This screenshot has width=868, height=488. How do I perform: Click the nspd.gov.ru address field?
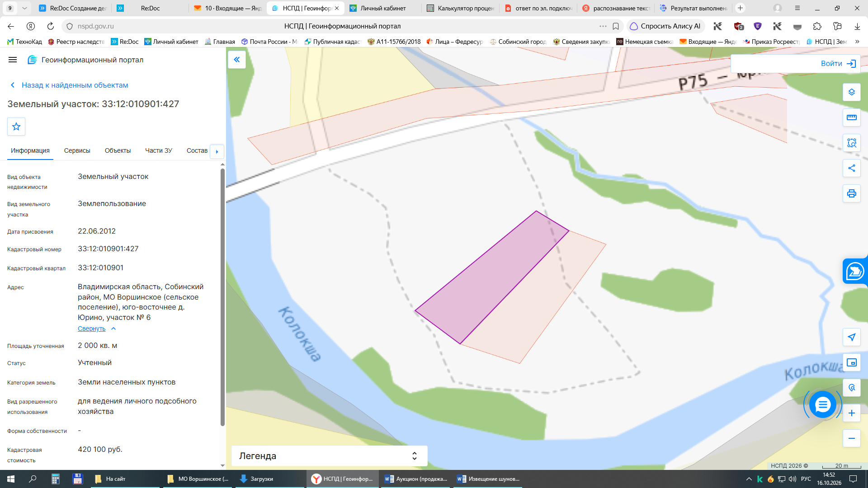pos(96,26)
